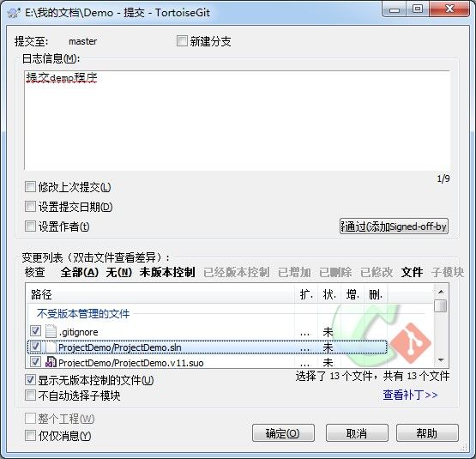Click the TortoiseGit turtle title bar icon

click(14, 13)
